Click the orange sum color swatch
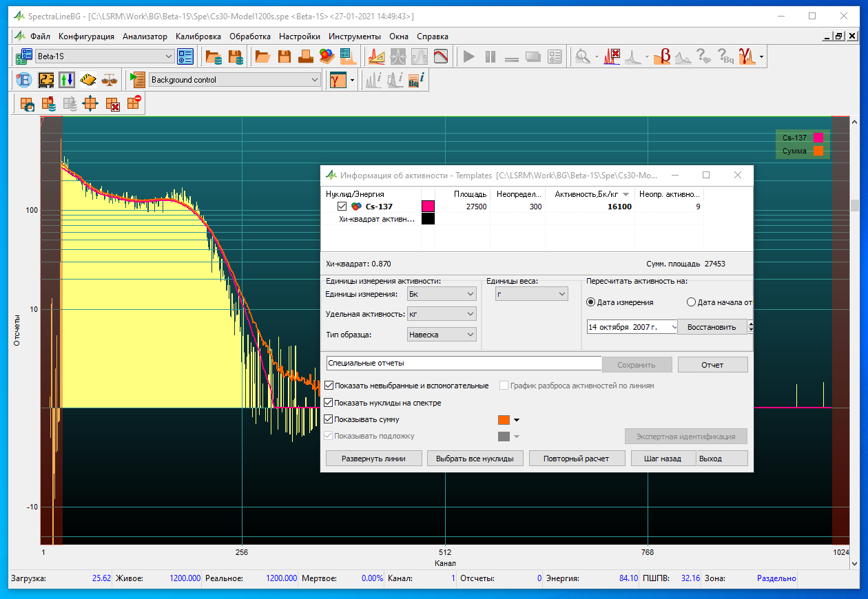This screenshot has height=599, width=868. point(504,419)
